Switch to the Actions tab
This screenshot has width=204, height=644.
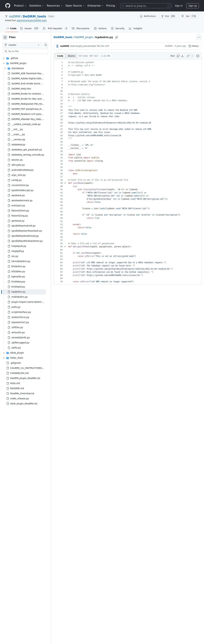click(100, 28)
